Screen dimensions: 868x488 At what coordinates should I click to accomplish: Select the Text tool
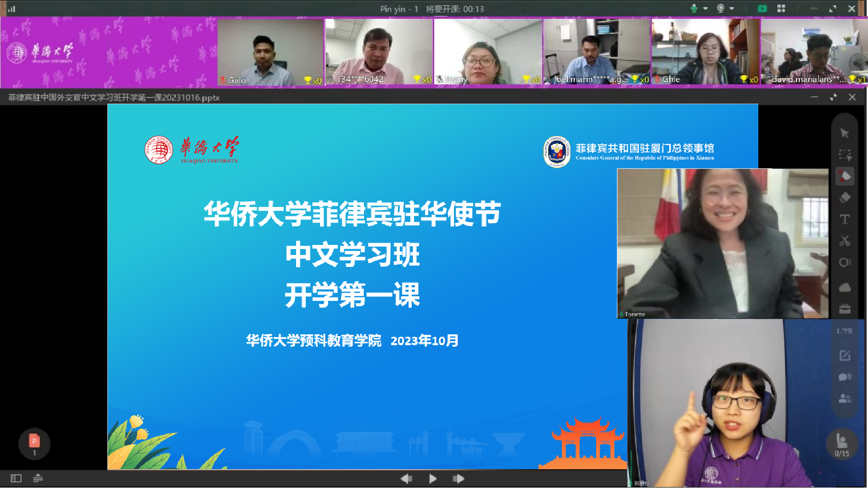pyautogui.click(x=845, y=219)
